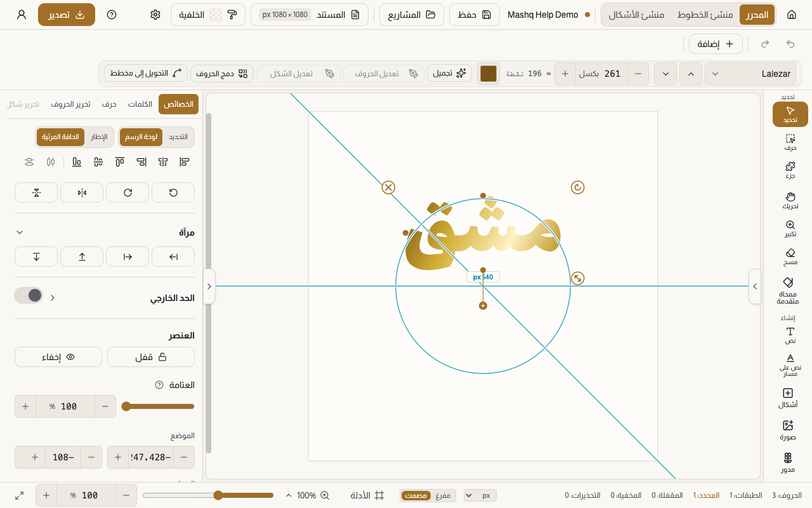Image resolution: width=812 pixels, height=508 pixels.
Task: Open the px units dropdown in the status bar
Action: point(480,495)
